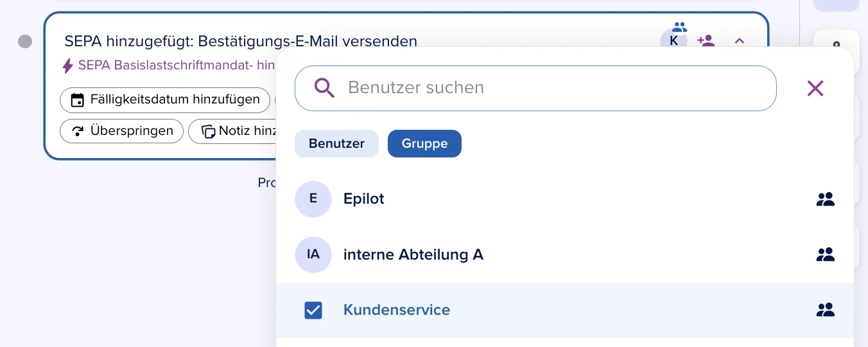
Task: Collapse the SEPA task card chevron
Action: tap(740, 41)
